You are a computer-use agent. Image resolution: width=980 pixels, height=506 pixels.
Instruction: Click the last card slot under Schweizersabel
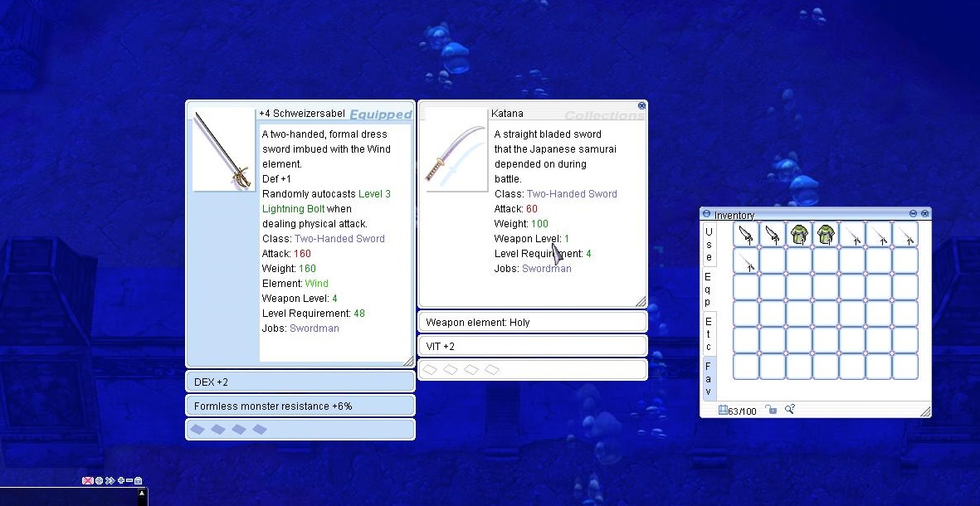tap(260, 429)
